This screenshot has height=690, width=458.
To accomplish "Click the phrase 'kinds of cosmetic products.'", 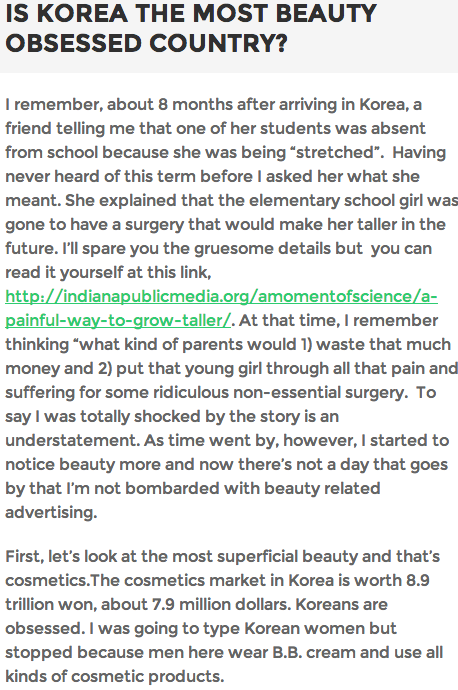I will [x=115, y=677].
